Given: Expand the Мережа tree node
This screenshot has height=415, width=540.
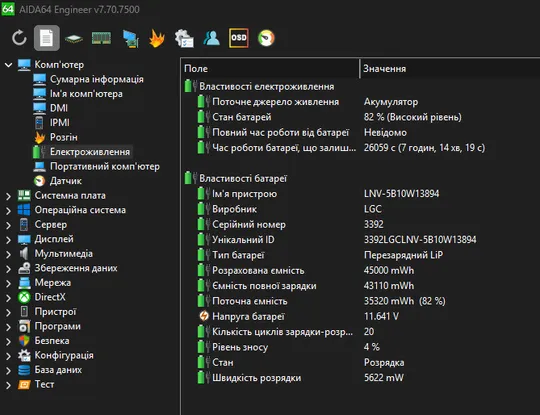Looking at the screenshot, I should point(8,283).
